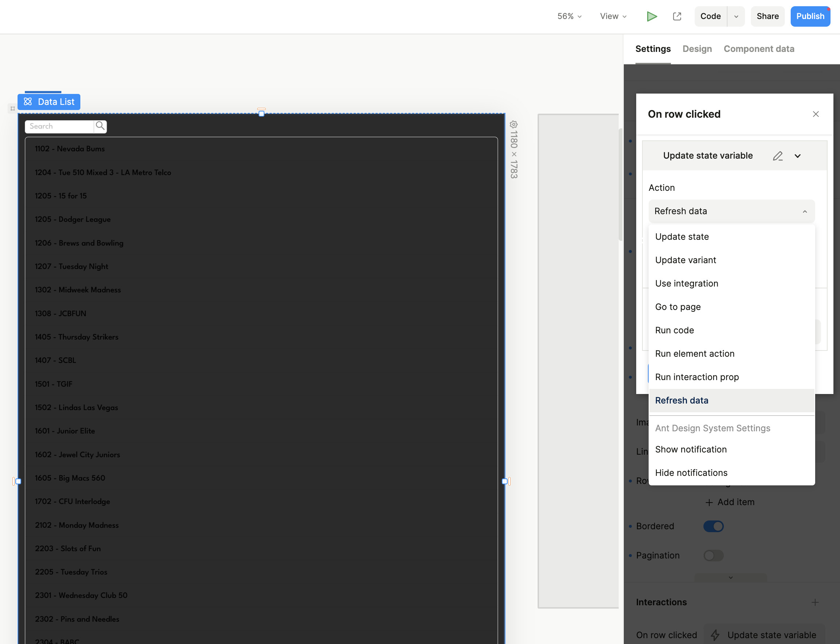Click the Data List component label icon
Screen dimensions: 840x644
(28, 102)
